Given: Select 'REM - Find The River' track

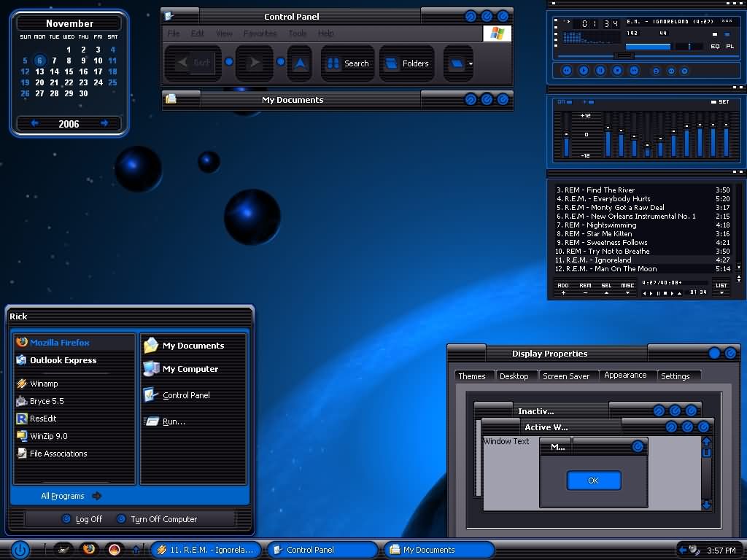Looking at the screenshot, I should click(643, 190).
